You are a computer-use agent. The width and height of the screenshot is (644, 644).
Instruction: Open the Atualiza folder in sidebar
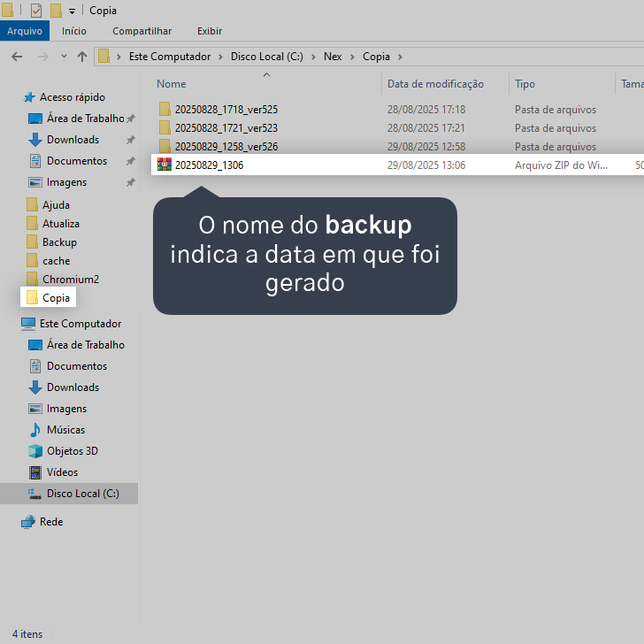point(61,224)
